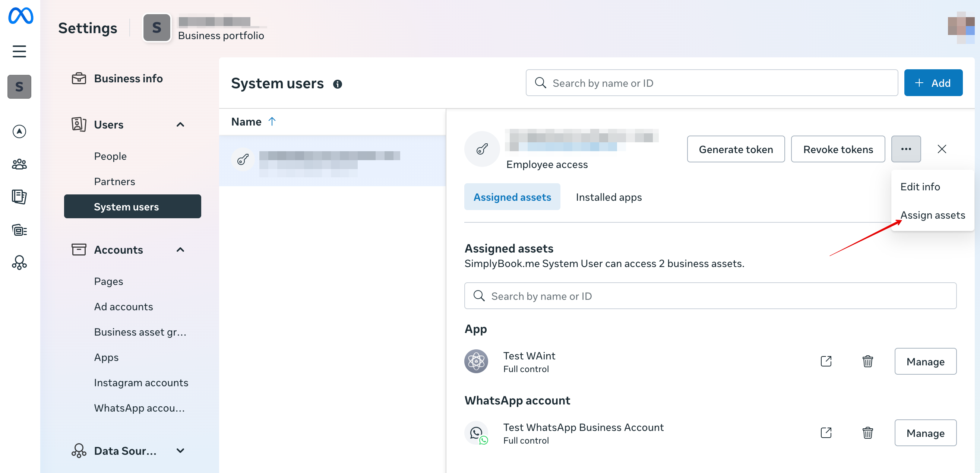
Task: Open Test WAint in new window
Action: coord(826,361)
